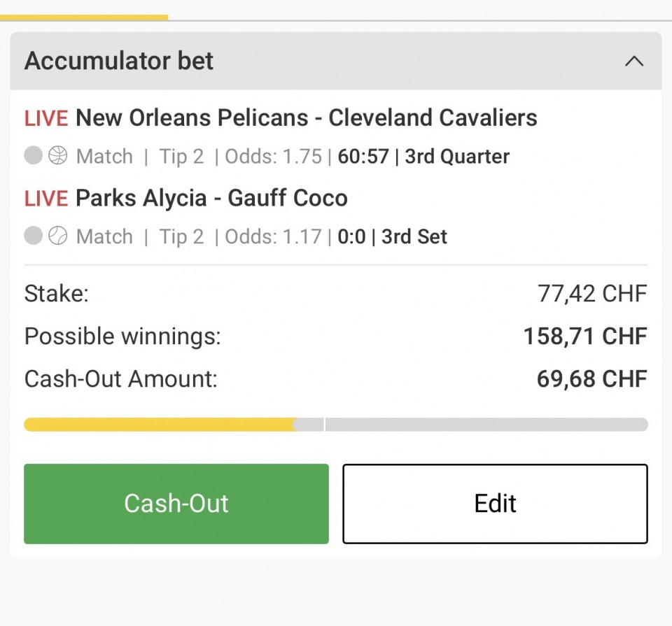The width and height of the screenshot is (672, 626).
Task: Collapse the Accumulator bet panel chevron
Action: [633, 62]
